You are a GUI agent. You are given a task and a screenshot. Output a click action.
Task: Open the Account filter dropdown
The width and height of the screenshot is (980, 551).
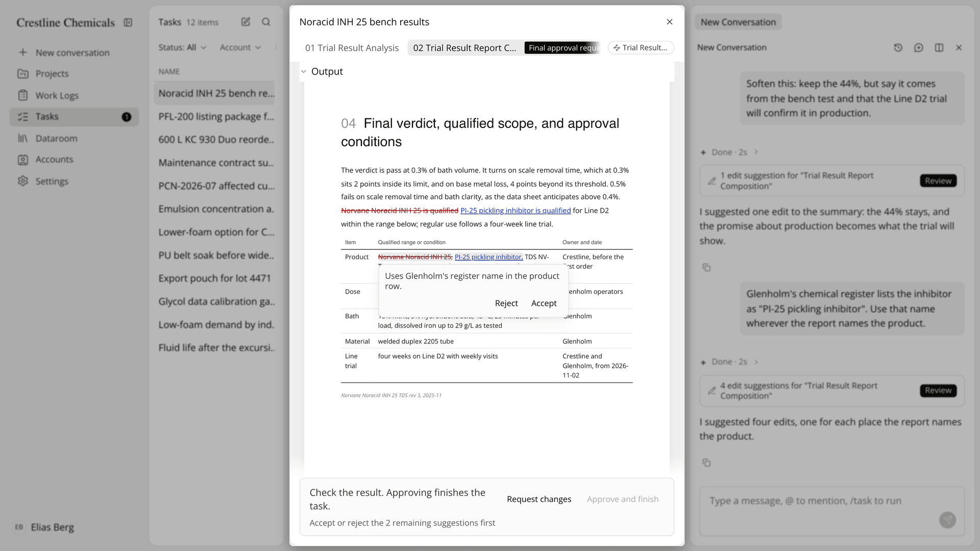point(240,47)
